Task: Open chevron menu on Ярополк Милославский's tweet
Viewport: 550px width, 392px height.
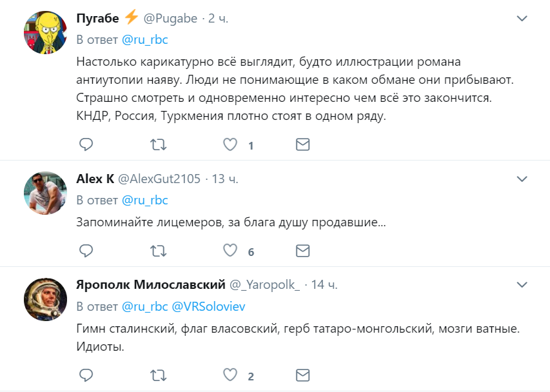Action: 522,285
